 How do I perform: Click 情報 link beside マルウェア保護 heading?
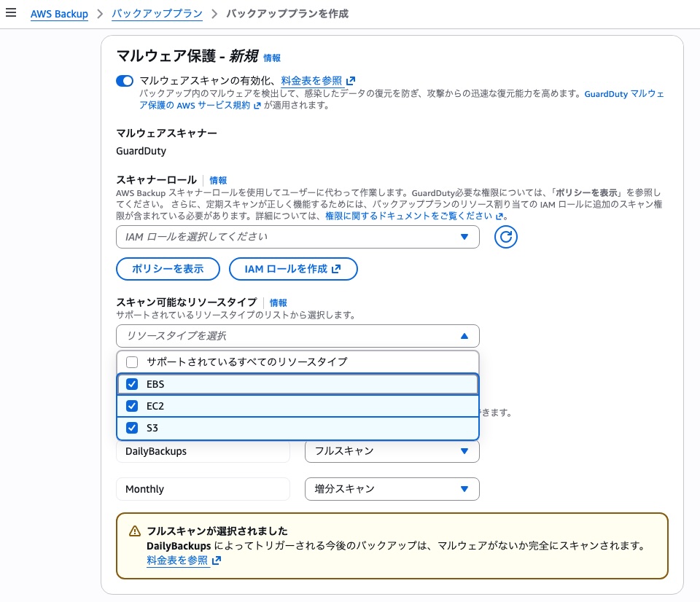click(x=272, y=58)
